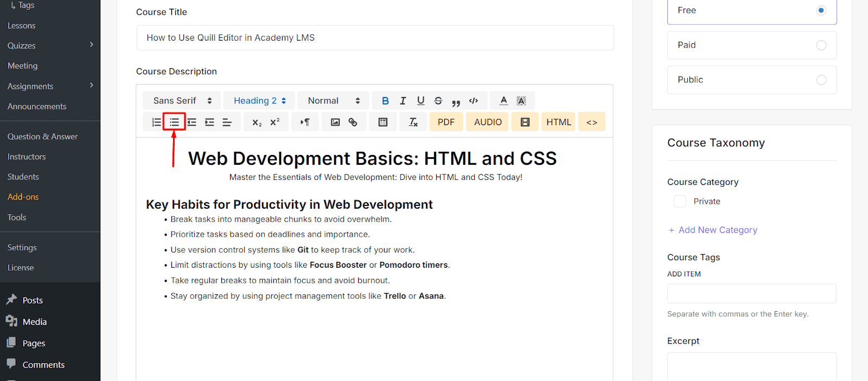This screenshot has width=868, height=381.
Task: Click the clear formatting icon
Action: [x=413, y=122]
